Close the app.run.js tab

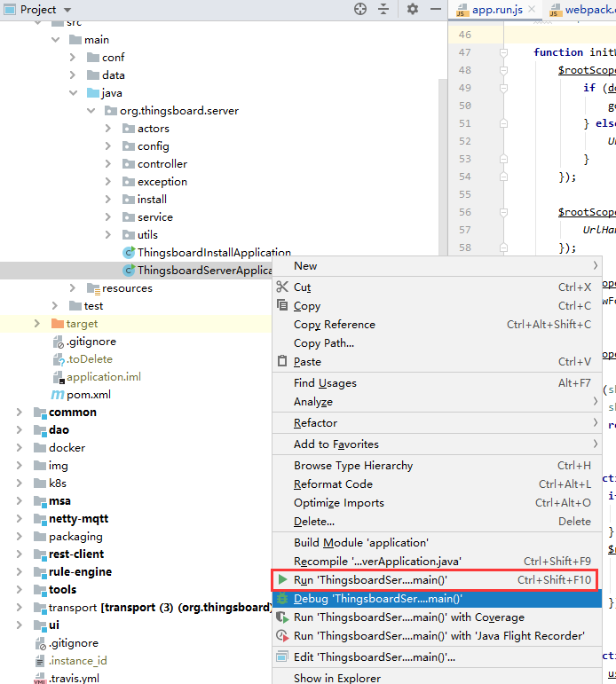pyautogui.click(x=532, y=9)
